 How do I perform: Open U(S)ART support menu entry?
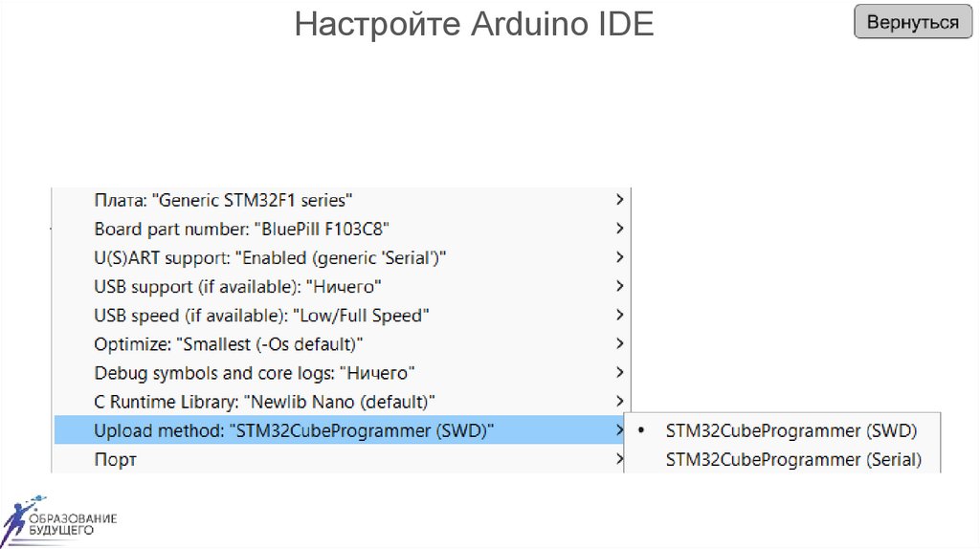pos(341,257)
